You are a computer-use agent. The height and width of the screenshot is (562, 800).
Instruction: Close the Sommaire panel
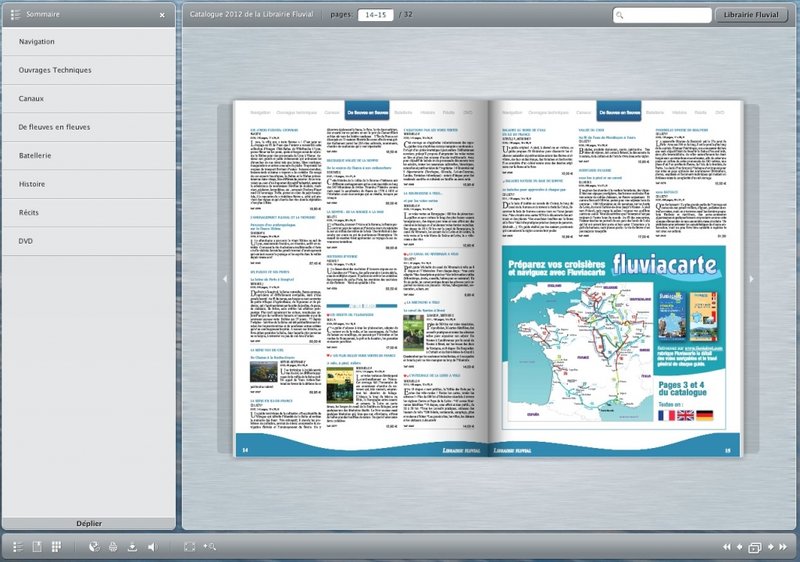[x=162, y=15]
